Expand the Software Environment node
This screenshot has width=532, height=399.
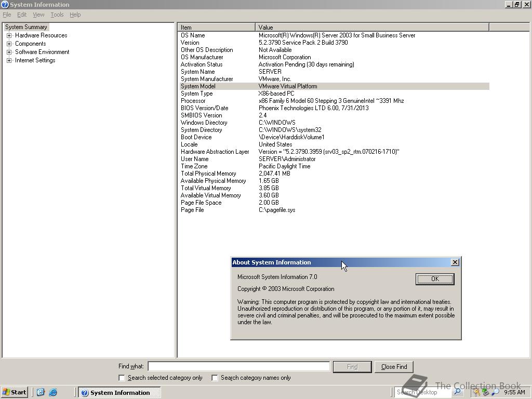pos(9,52)
